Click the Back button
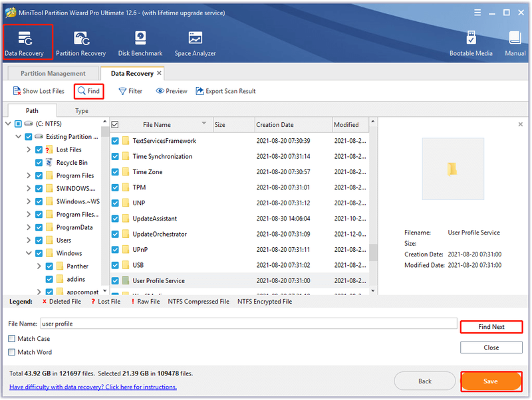 point(425,381)
